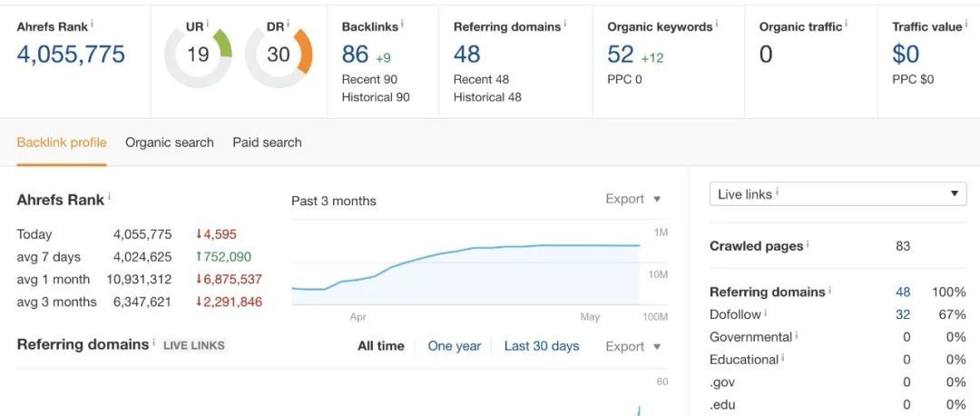Screen dimensions: 980x416
Task: Click the Organic traffic info icon
Action: (x=847, y=23)
